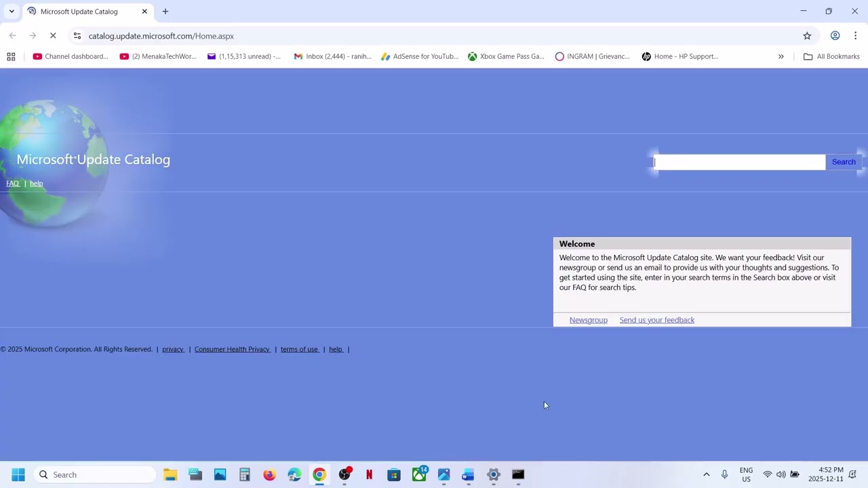Open Microsoft Word from taskbar
Screen dimensions: 868x488
tap(469, 474)
